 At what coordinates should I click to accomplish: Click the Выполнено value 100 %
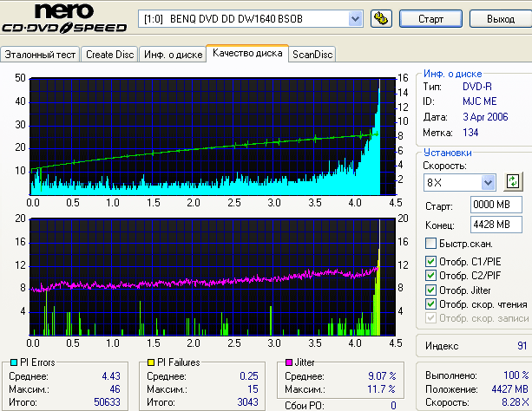pyautogui.click(x=516, y=375)
